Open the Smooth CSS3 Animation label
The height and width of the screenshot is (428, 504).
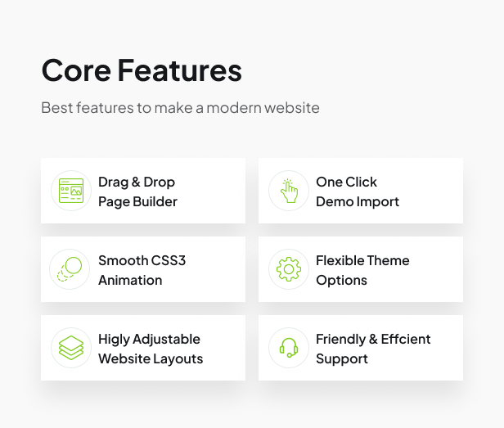(x=142, y=270)
